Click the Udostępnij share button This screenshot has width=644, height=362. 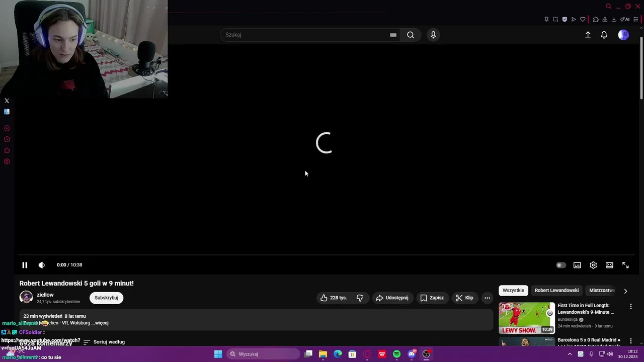click(x=392, y=298)
